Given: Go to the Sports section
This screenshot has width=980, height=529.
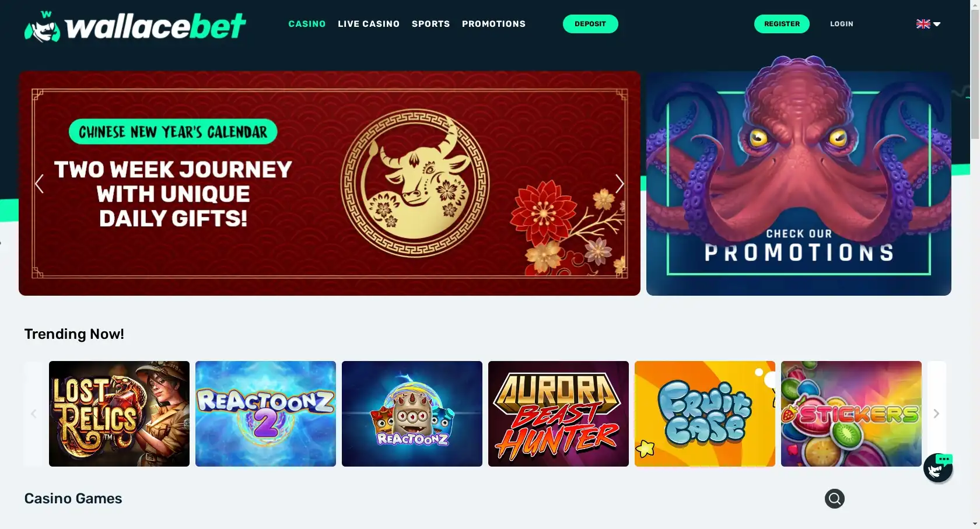Looking at the screenshot, I should click(x=430, y=24).
